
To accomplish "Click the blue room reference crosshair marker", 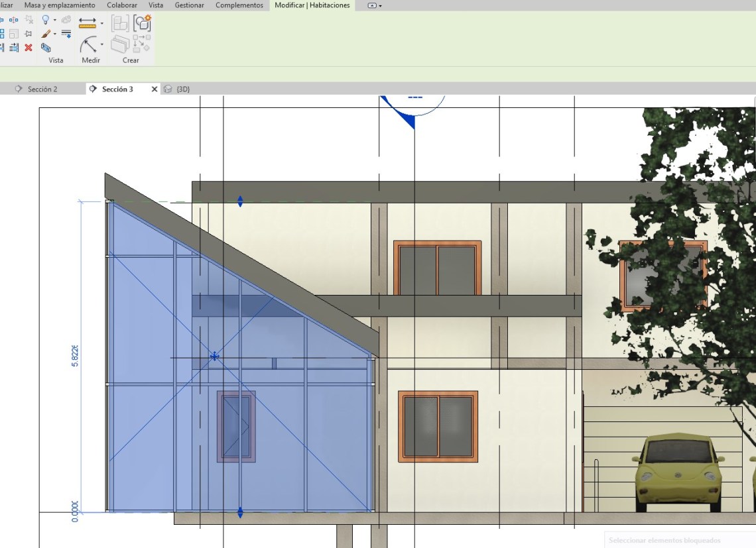I will click(x=214, y=356).
